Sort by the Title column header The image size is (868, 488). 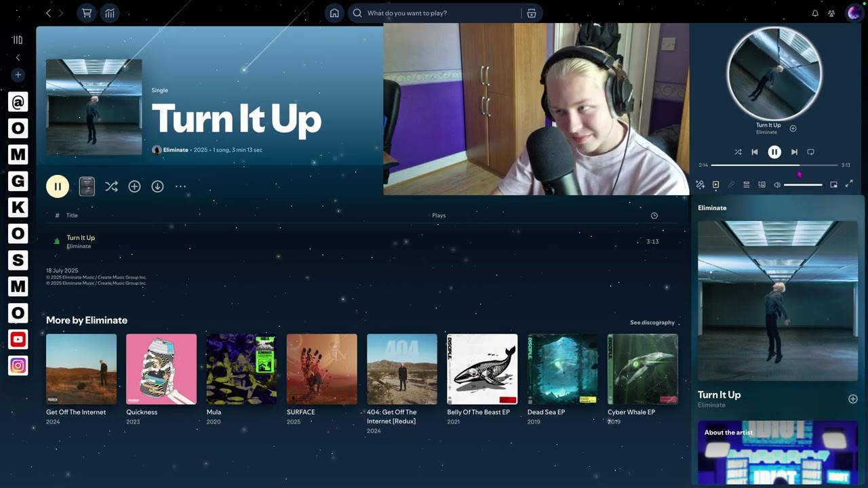72,216
